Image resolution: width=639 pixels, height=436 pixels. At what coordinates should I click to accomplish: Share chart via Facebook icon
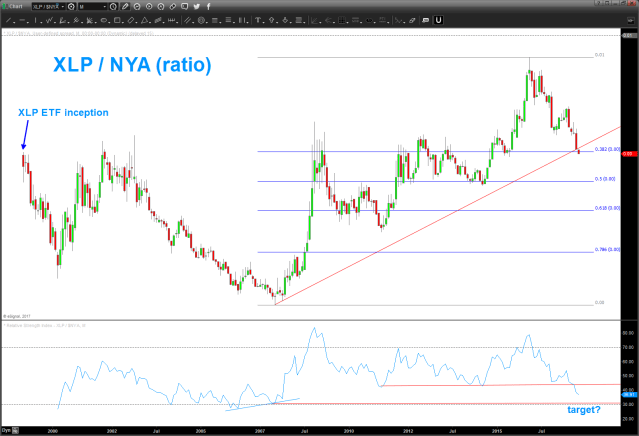pos(208,7)
